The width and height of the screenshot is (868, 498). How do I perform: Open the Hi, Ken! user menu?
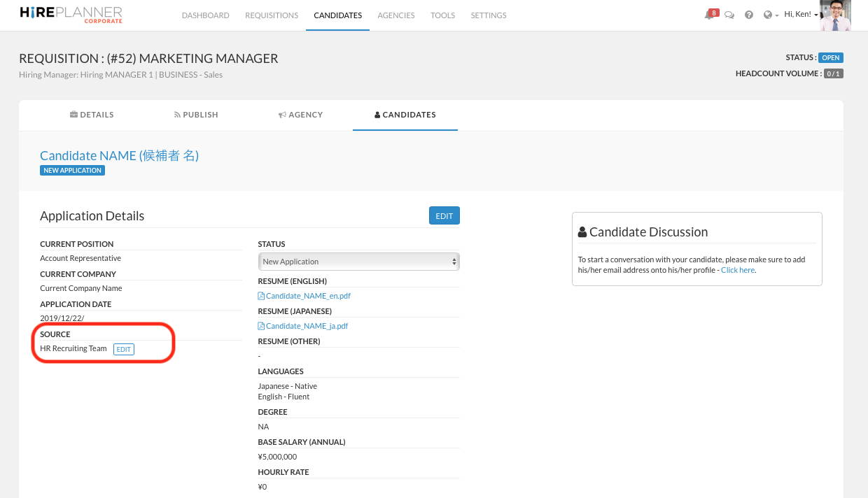(x=801, y=15)
